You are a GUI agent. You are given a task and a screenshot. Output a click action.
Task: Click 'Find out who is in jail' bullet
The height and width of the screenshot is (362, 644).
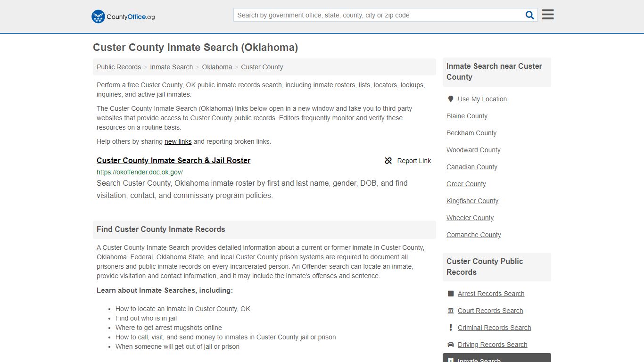coord(146,318)
